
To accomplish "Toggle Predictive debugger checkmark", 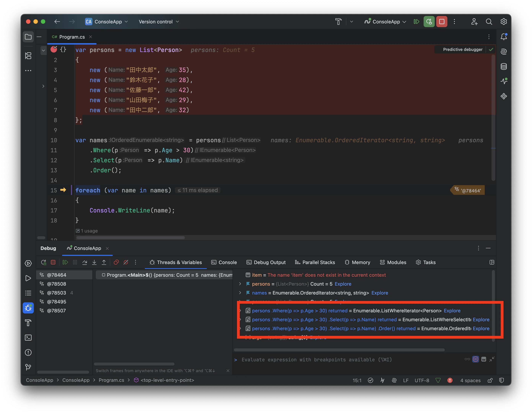I will (491, 49).
